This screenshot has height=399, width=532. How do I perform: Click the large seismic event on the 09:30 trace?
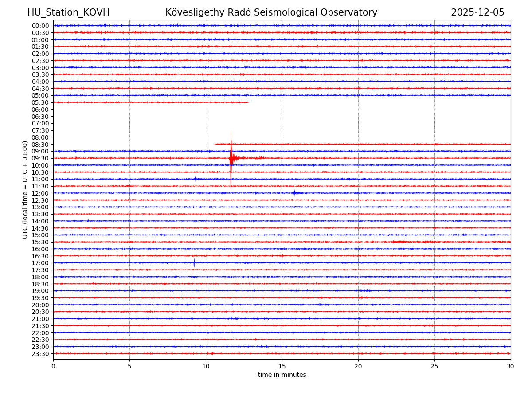pos(231,158)
